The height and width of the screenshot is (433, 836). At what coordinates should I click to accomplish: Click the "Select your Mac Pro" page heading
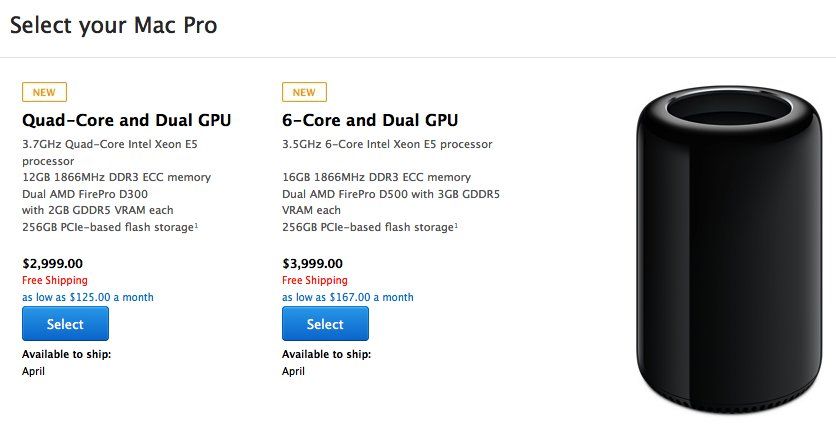[x=113, y=25]
